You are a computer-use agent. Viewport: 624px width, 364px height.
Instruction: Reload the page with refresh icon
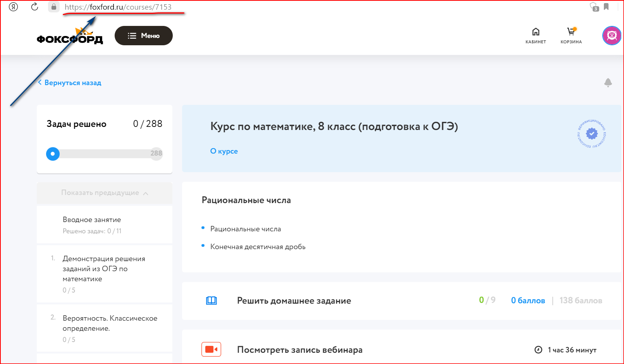[x=34, y=7]
